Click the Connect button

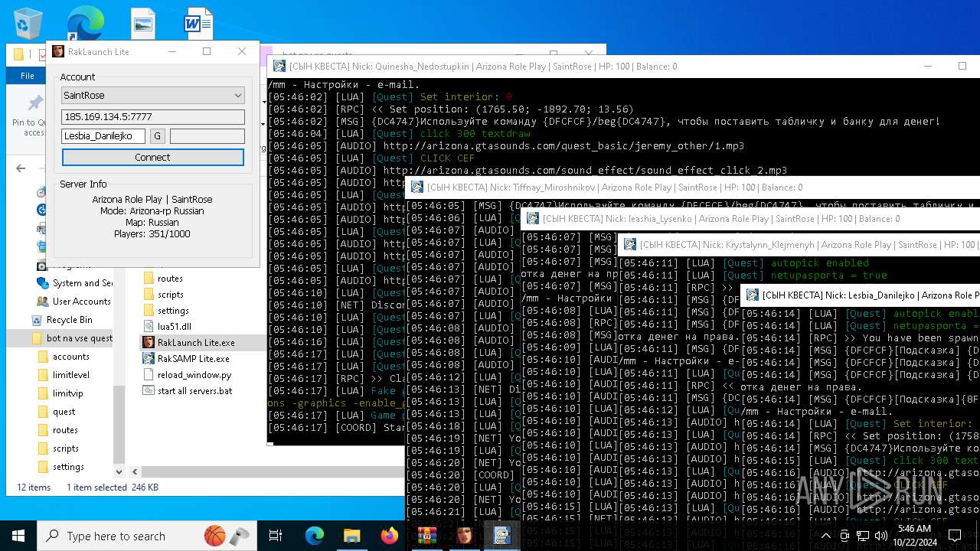[153, 157]
